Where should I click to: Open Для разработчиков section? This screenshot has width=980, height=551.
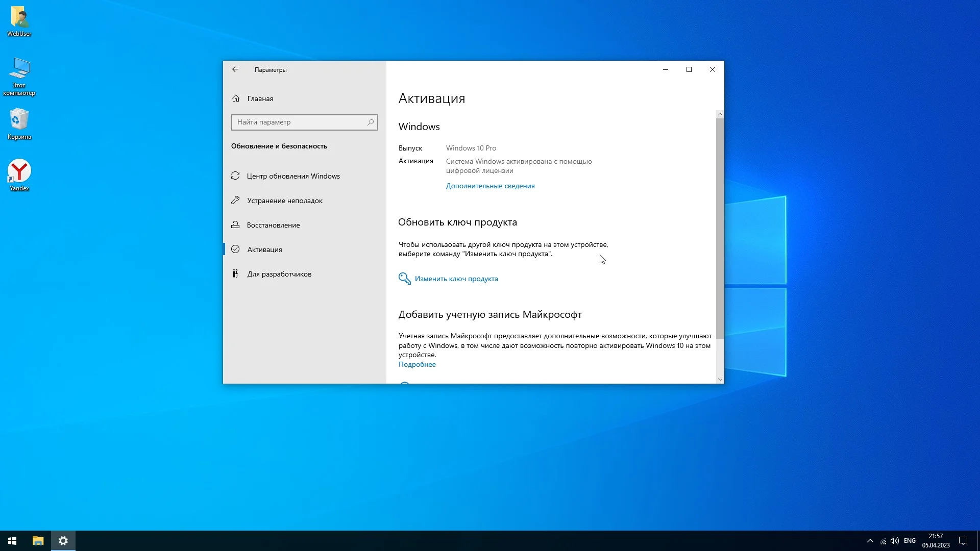279,274
